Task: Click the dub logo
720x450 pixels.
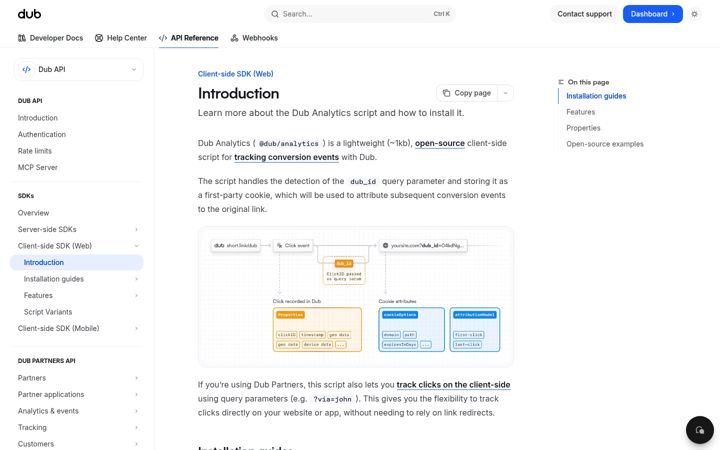Action: 29,14
